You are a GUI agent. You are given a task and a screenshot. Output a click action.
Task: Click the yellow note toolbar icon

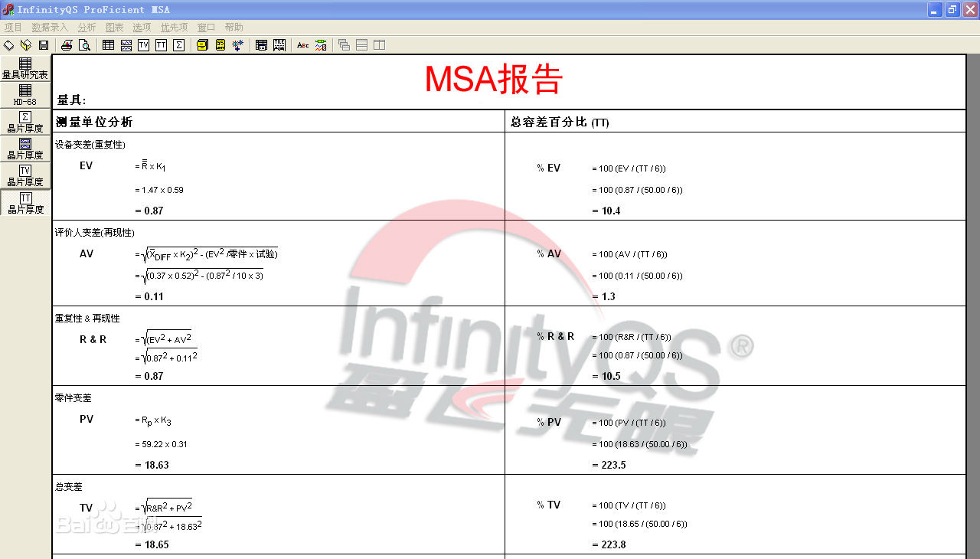click(202, 45)
